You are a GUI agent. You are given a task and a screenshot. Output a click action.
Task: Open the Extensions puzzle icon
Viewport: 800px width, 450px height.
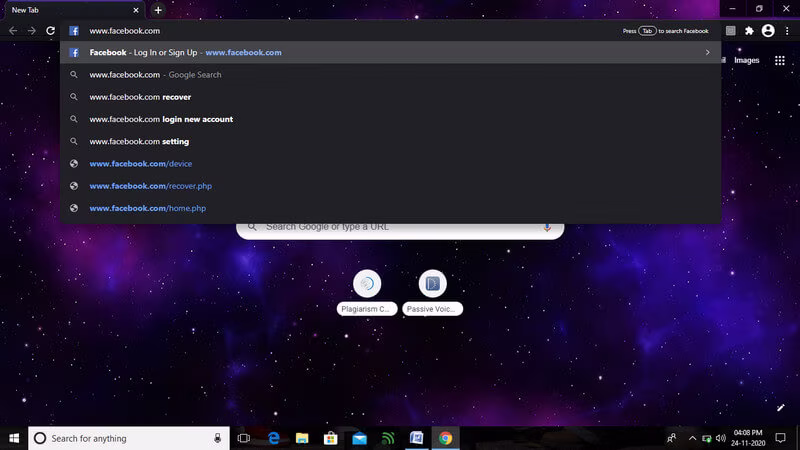[749, 31]
